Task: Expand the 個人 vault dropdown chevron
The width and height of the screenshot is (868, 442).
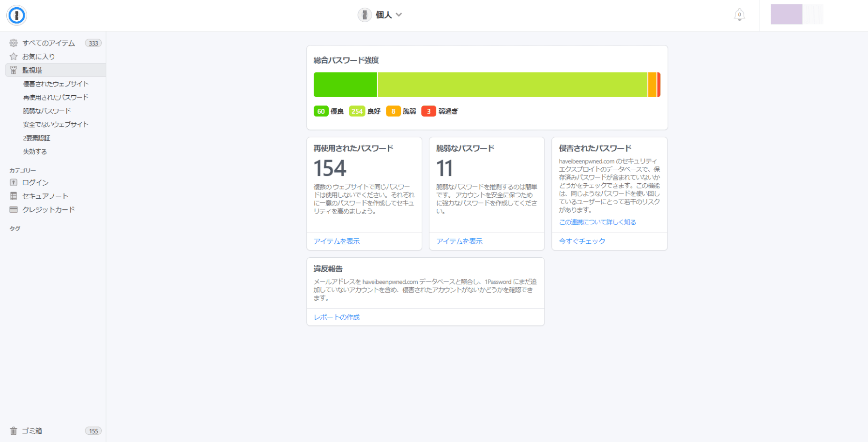Action: (x=399, y=15)
